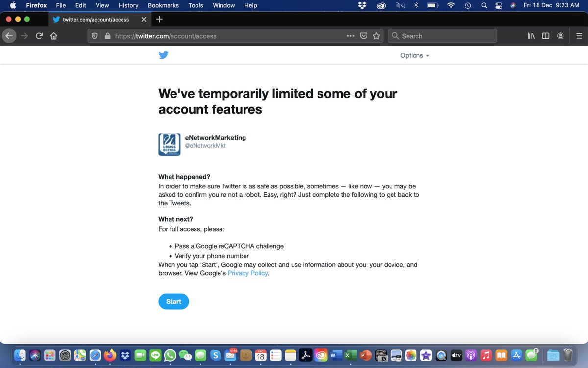Click the date and time clock
This screenshot has width=588, height=368.
tap(551, 5)
